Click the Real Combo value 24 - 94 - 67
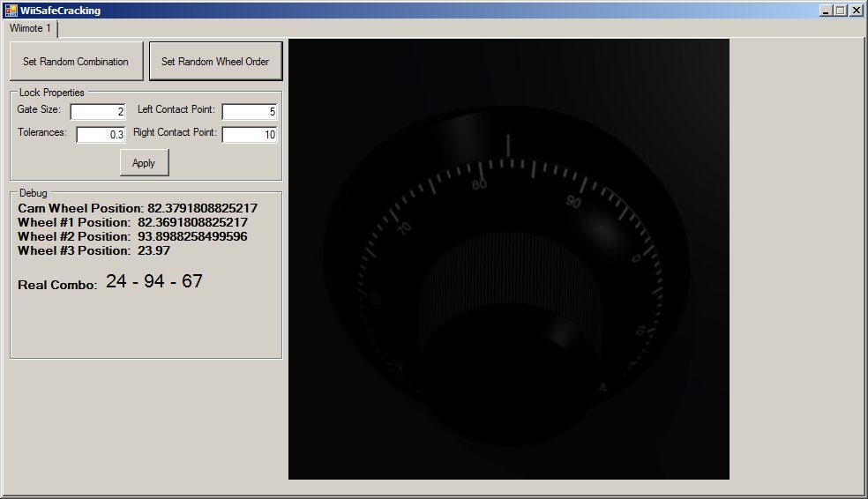Image resolution: width=868 pixels, height=499 pixels. (154, 281)
